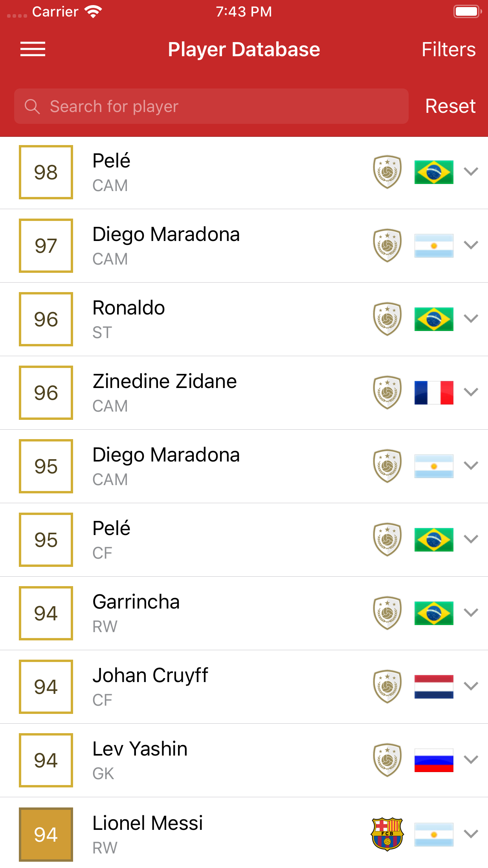Expand Lev Yashin's details chevron
Viewport: 488px width, 868px height.
tap(471, 760)
